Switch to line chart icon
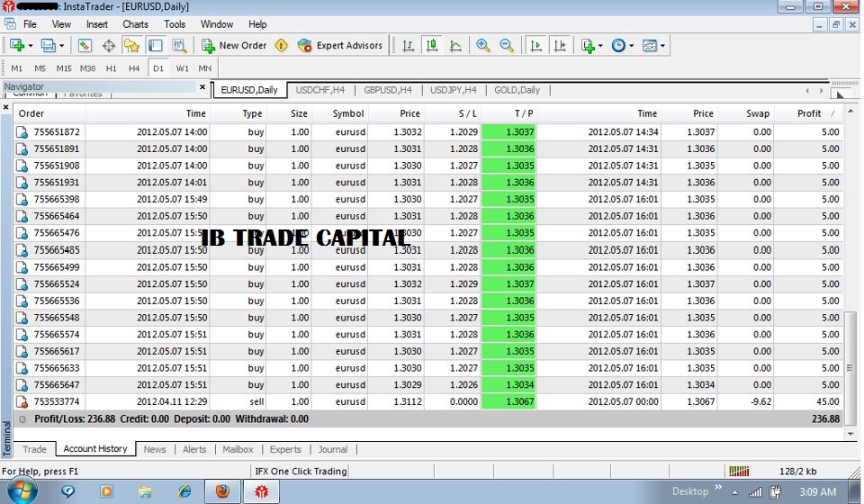864x504 pixels. coord(455,46)
